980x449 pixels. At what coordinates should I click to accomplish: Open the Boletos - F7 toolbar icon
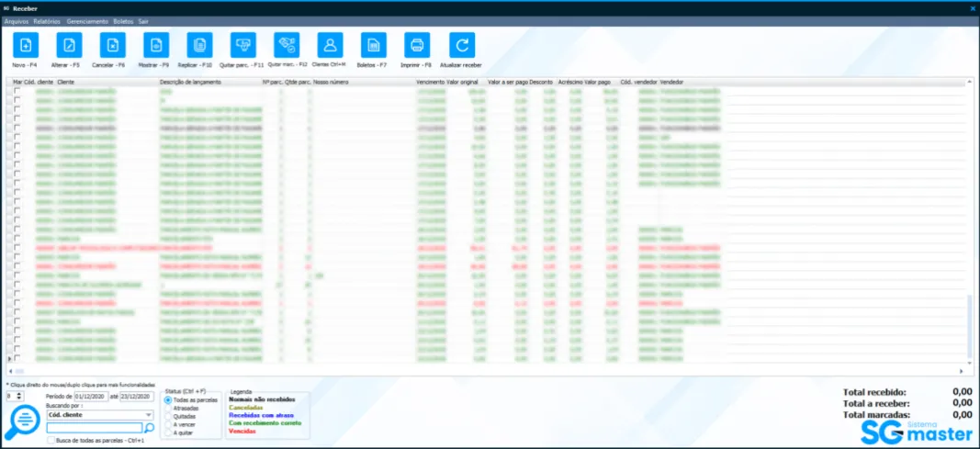pos(374,45)
